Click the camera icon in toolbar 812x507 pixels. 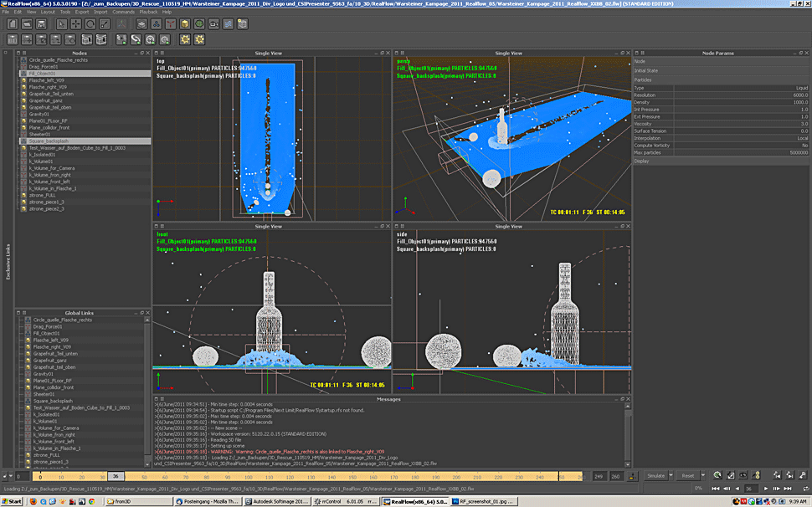[x=214, y=24]
